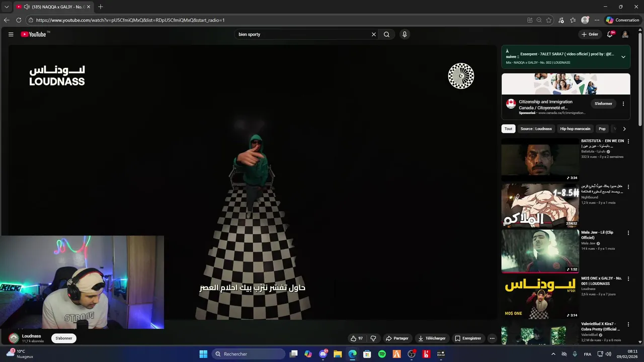Screen dimensions: 644x362
Task: Click in the YouTube search field
Action: pyautogui.click(x=302, y=34)
